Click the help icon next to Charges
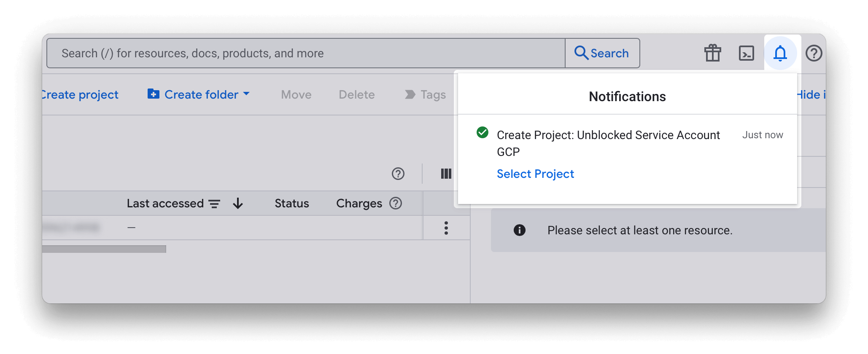Viewport: 868px width, 354px height. 396,204
